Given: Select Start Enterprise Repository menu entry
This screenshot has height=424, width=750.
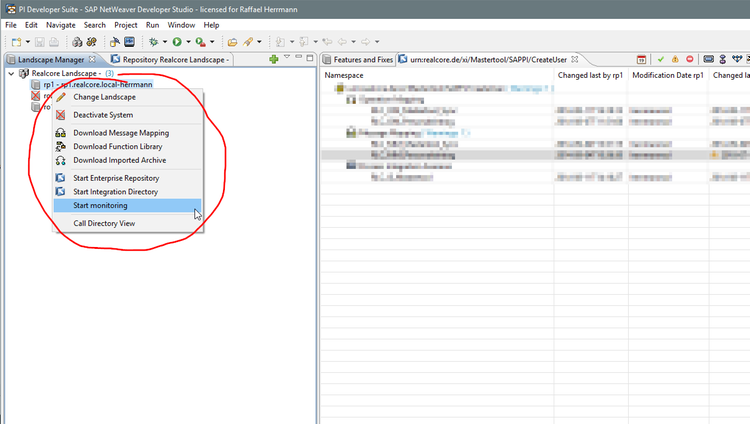Looking at the screenshot, I should (x=128, y=178).
